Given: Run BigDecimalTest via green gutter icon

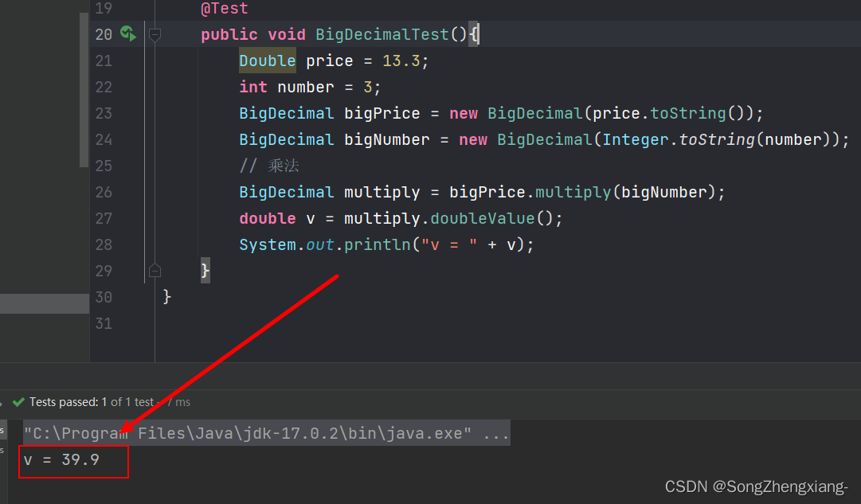Looking at the screenshot, I should pos(128,34).
